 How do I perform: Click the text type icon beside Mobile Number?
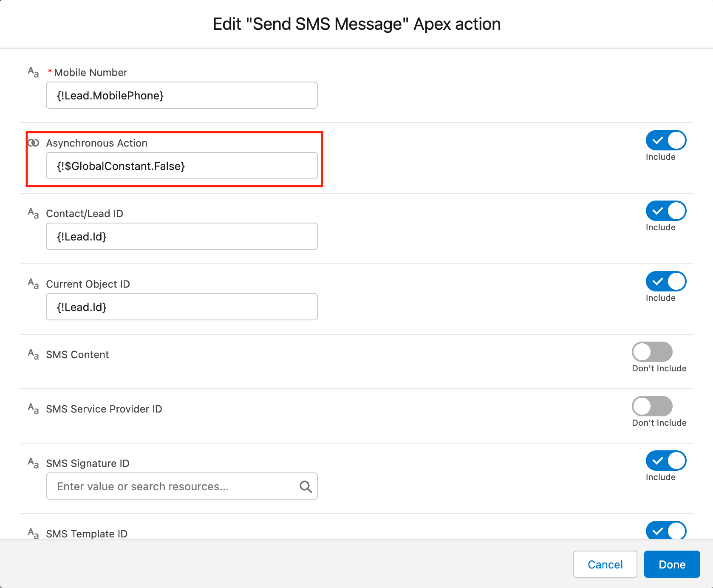tap(33, 72)
